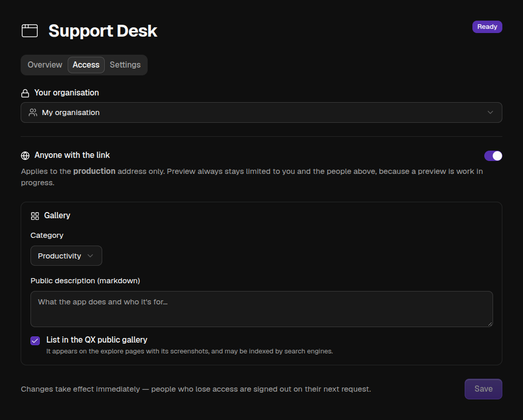Image resolution: width=523 pixels, height=420 pixels.
Task: Click the Ready status badge
Action: point(487,27)
